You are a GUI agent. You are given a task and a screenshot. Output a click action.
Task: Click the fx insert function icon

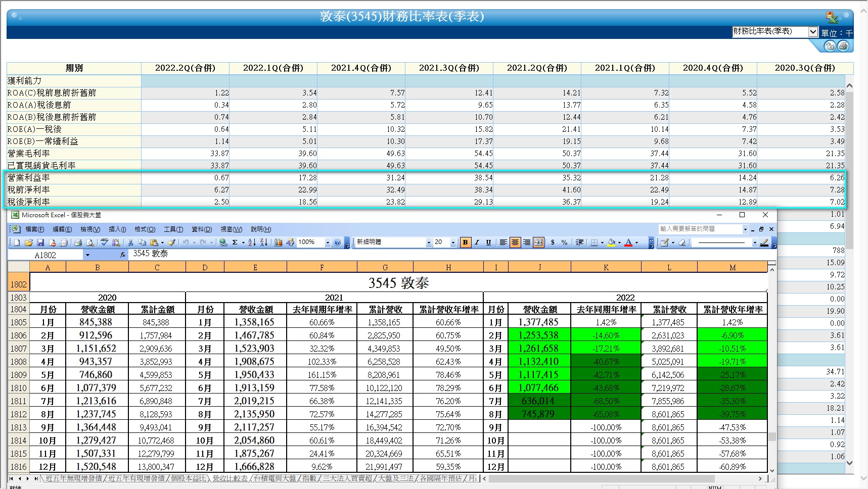[123, 255]
